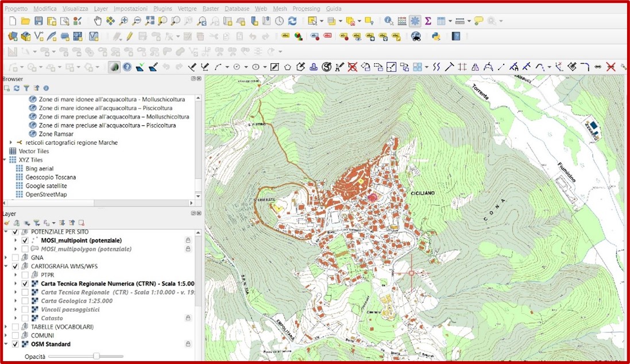Enable the Catasto layer checkbox

(x=25, y=318)
